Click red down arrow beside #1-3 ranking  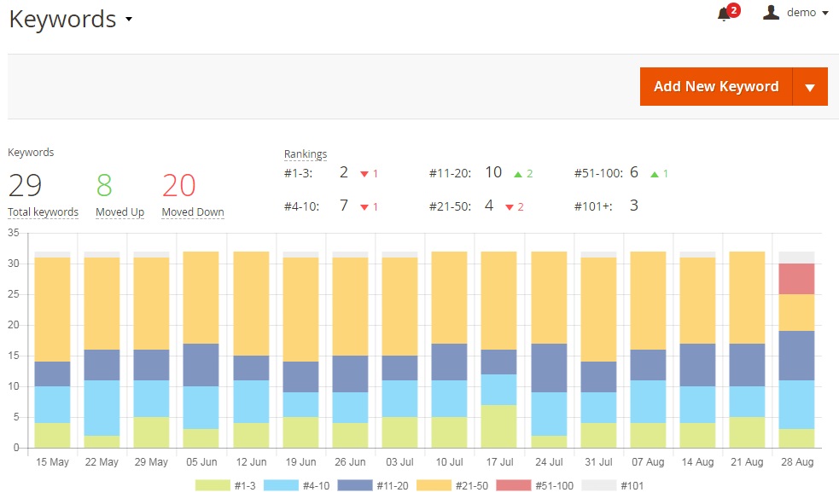pyautogui.click(x=364, y=174)
